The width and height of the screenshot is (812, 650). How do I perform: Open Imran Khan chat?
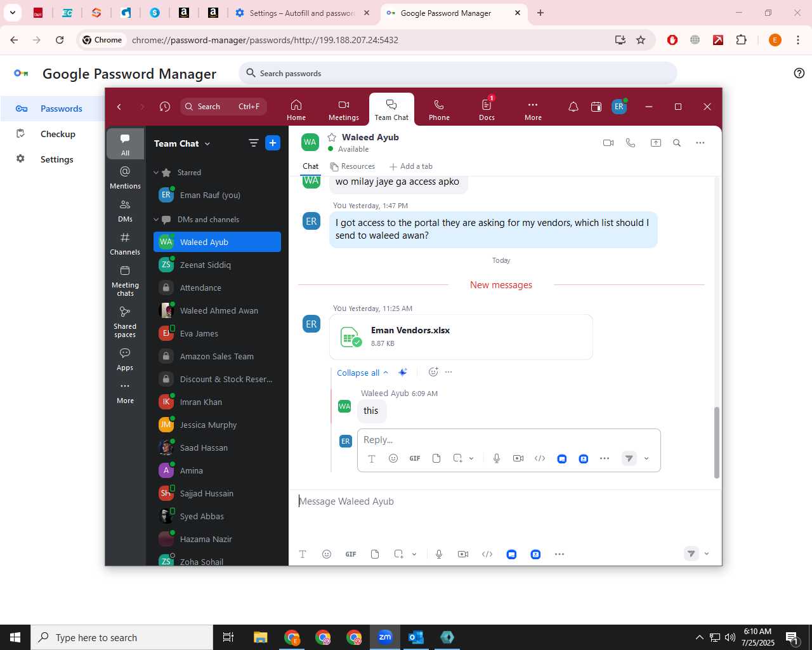coord(217,402)
